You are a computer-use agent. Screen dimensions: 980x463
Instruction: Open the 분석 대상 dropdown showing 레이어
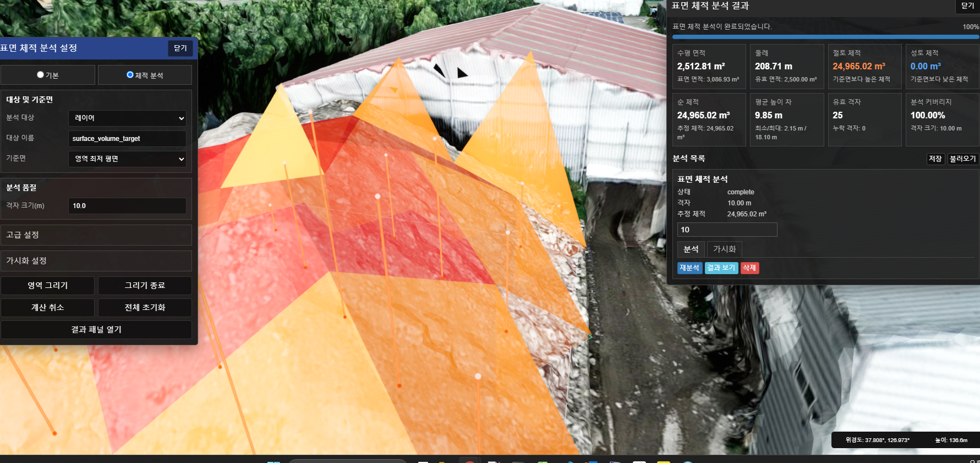click(127, 118)
